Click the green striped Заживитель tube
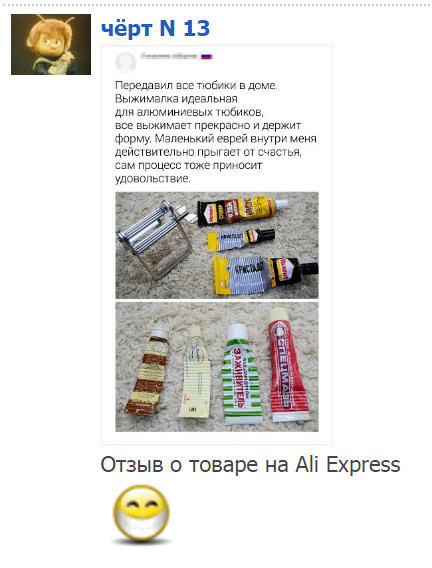The width and height of the screenshot is (432, 568). [x=242, y=374]
